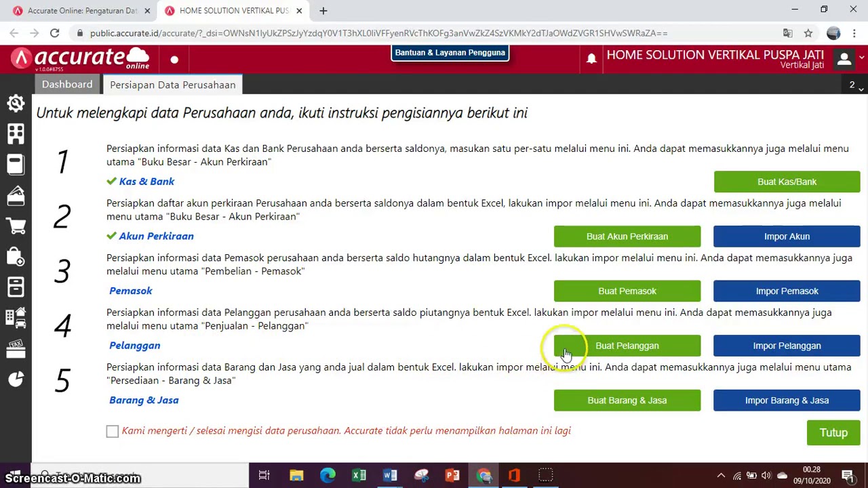Open the Pemasok link

coord(131,291)
